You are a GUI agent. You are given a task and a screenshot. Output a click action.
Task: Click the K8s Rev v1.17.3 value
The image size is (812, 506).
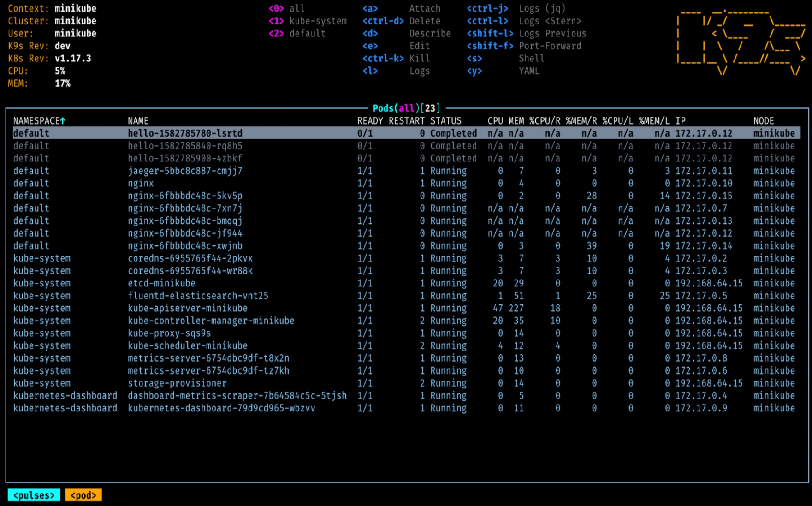coord(73,58)
